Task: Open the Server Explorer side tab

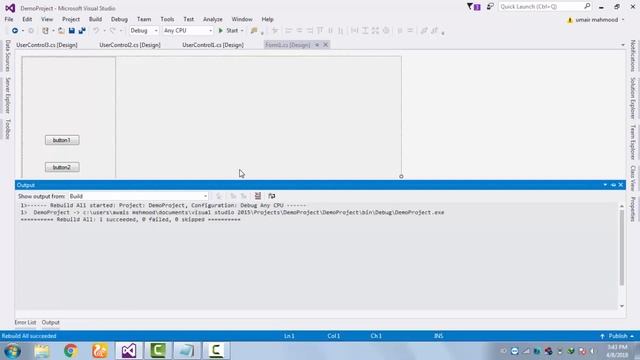Action: pyautogui.click(x=7, y=96)
